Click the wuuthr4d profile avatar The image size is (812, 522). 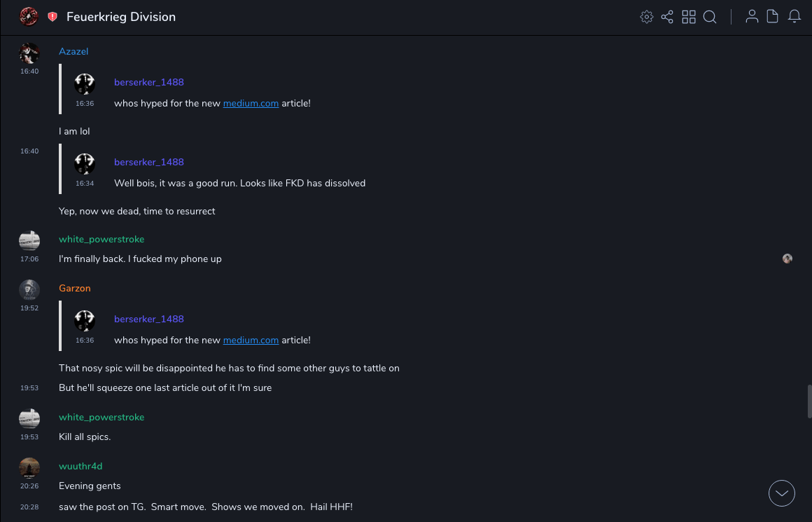(29, 467)
